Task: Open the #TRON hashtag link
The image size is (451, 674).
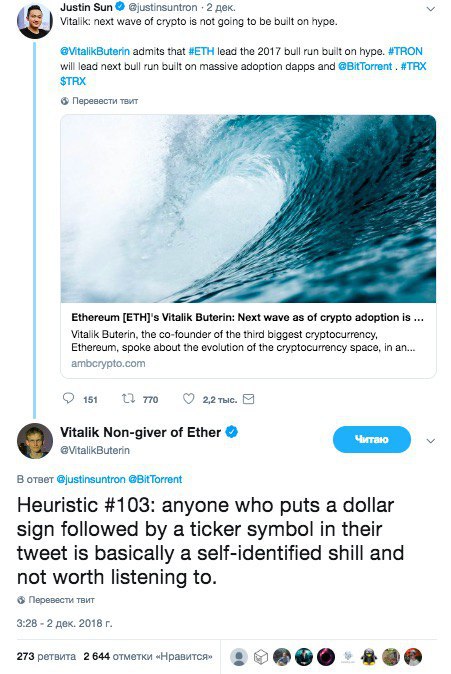Action: tap(405, 51)
